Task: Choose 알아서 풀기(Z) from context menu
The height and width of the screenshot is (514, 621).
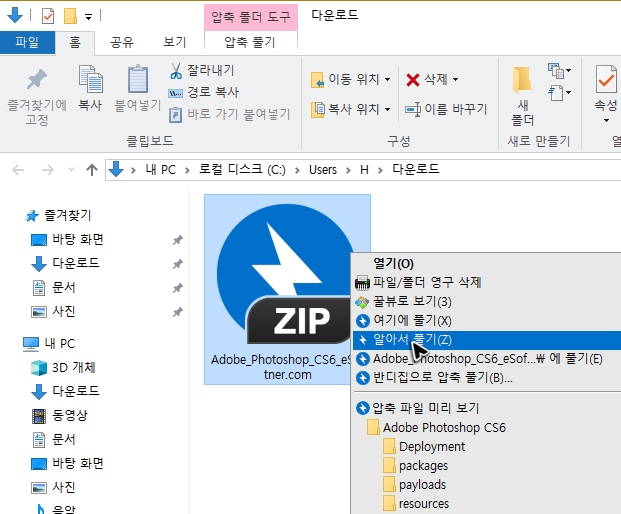Action: [x=486, y=340]
